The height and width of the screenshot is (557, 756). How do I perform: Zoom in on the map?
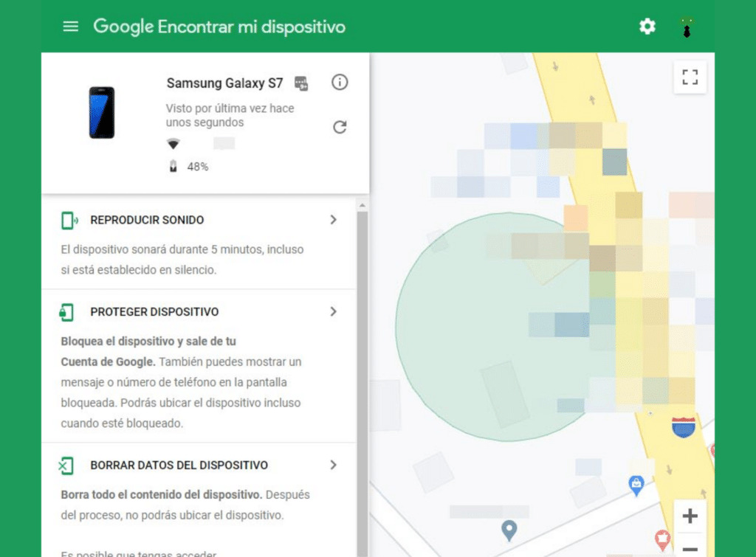(690, 516)
